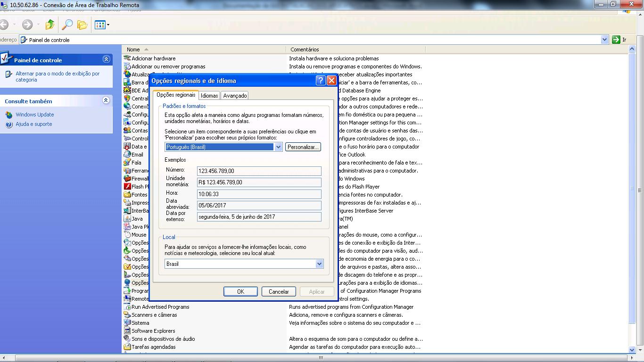Image resolution: width=644 pixels, height=362 pixels.
Task: Expand the address bar dropdown arrow
Action: click(x=604, y=40)
